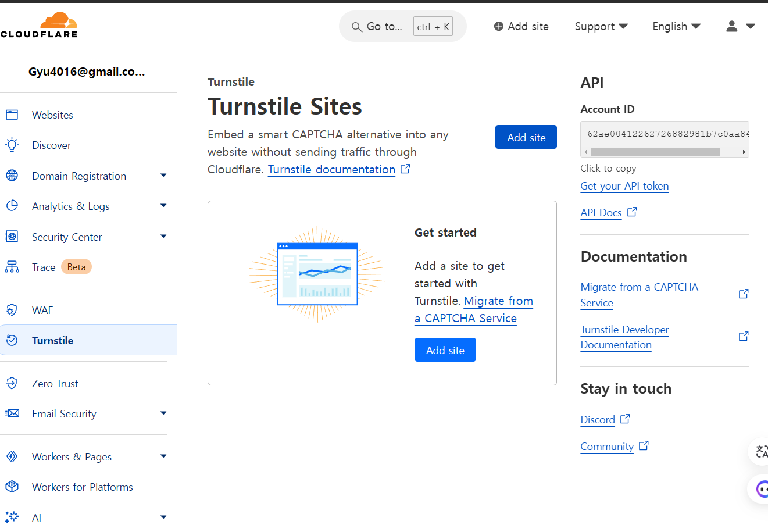768x532 pixels.
Task: Click the Cloudflare logo
Action: [39, 25]
